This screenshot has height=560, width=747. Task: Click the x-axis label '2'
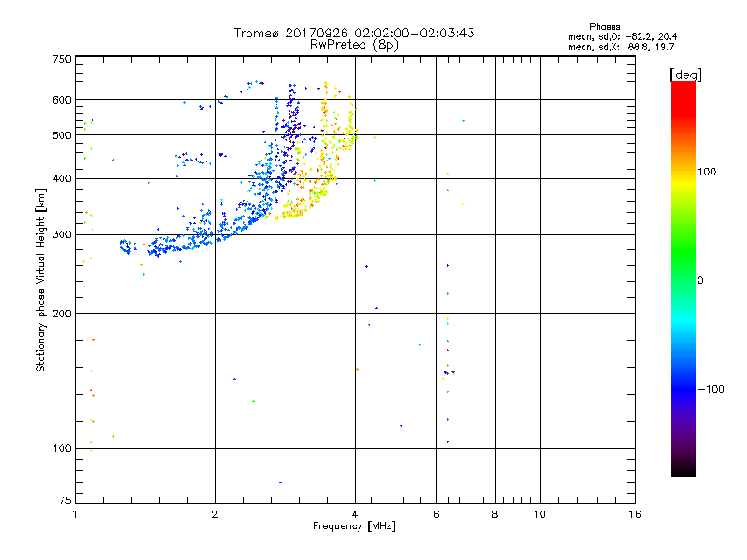tap(215, 514)
